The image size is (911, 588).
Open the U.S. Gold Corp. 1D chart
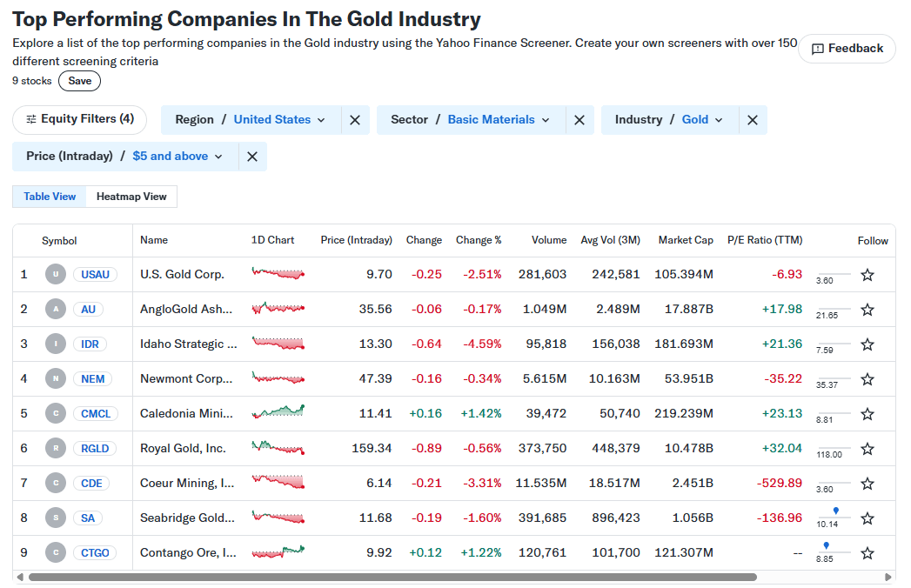point(278,273)
